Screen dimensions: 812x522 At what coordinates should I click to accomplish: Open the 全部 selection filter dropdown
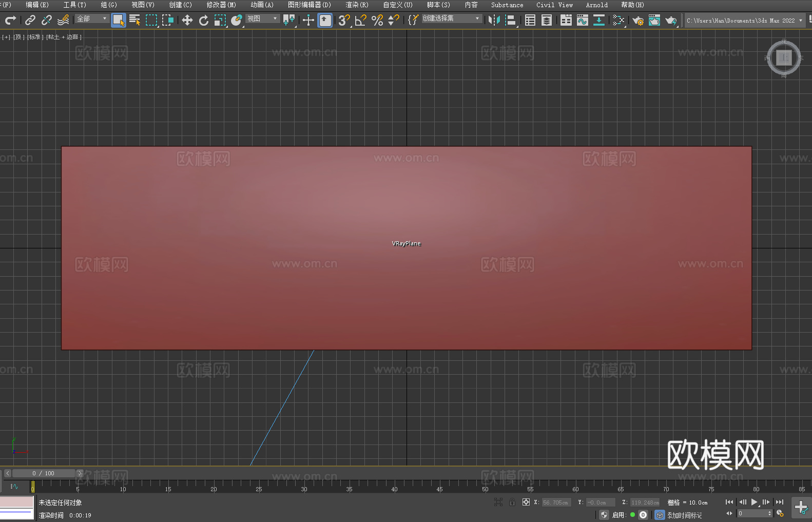[x=92, y=18]
